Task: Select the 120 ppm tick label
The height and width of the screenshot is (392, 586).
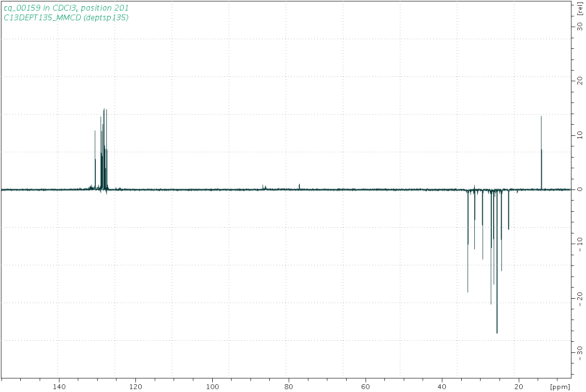Action: click(x=135, y=387)
